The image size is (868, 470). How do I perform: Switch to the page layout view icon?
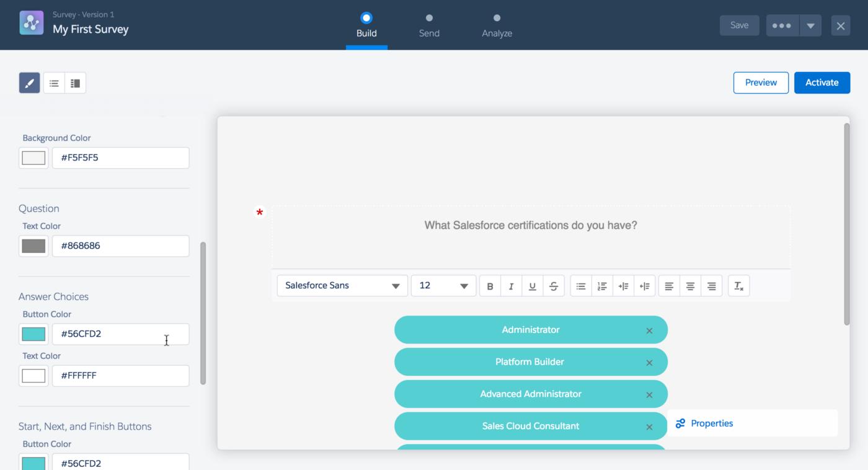pos(75,82)
